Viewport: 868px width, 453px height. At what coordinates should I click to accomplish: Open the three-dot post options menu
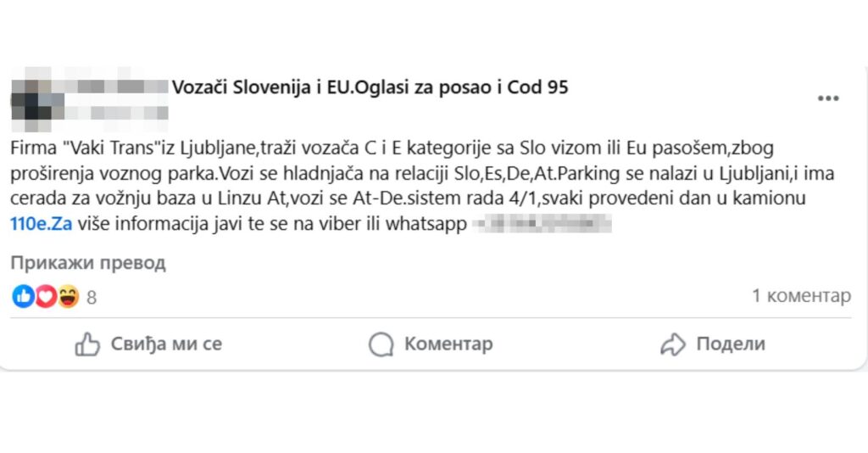click(x=827, y=99)
